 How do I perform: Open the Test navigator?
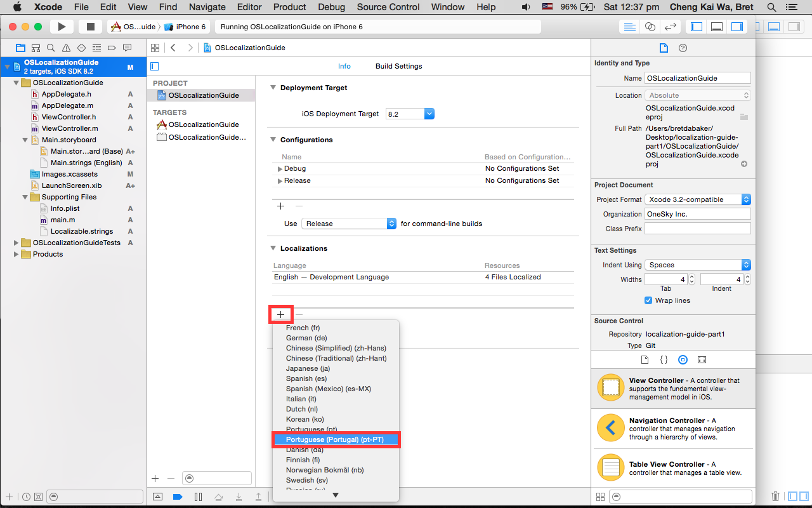[x=81, y=48]
